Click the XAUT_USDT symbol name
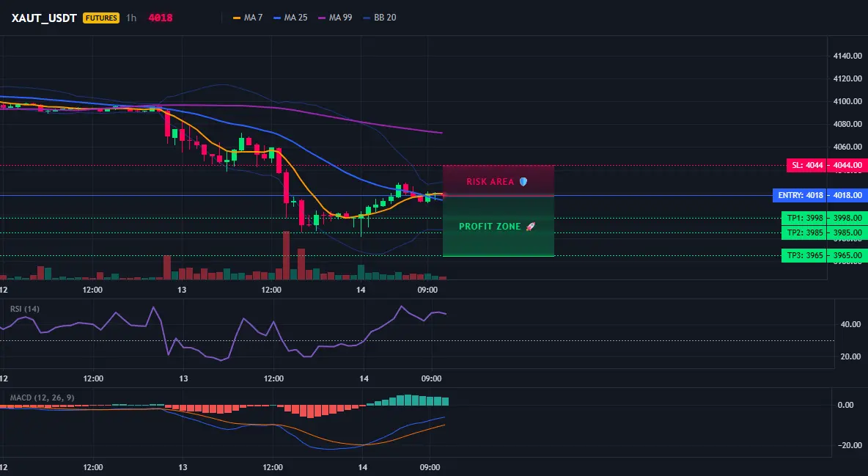Screen dimensions: 868x476 44,18
